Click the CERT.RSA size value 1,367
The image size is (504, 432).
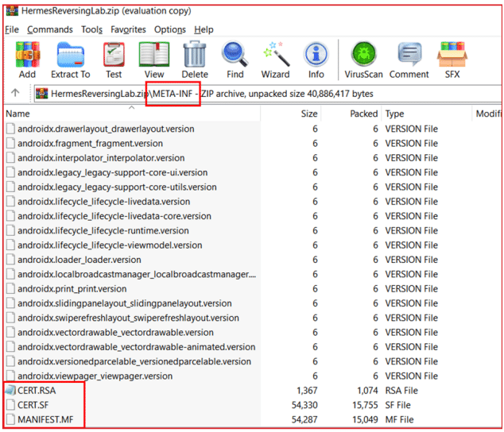pyautogui.click(x=307, y=390)
